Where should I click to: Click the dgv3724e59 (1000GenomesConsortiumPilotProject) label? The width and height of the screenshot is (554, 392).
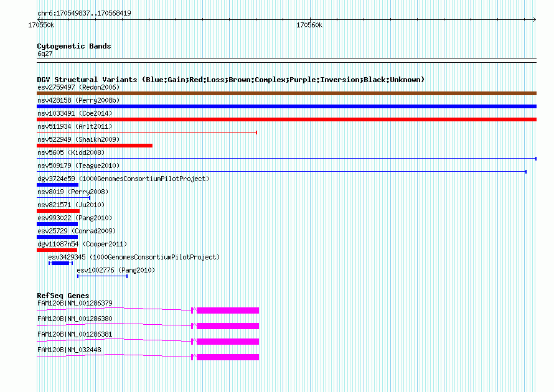[123, 179]
